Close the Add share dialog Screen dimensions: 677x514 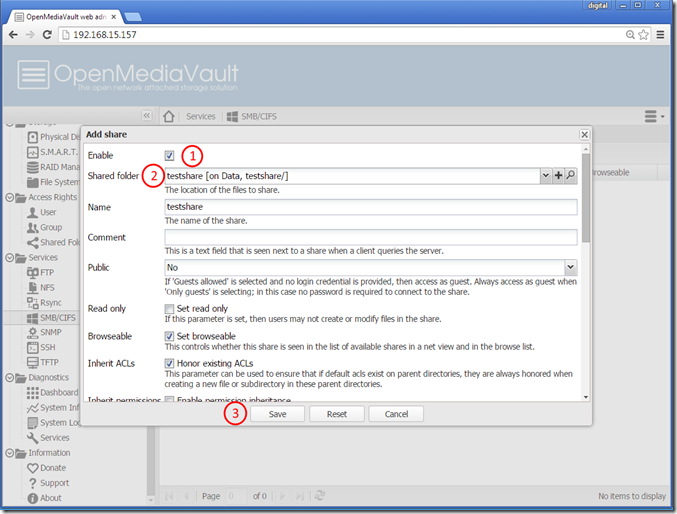(585, 135)
